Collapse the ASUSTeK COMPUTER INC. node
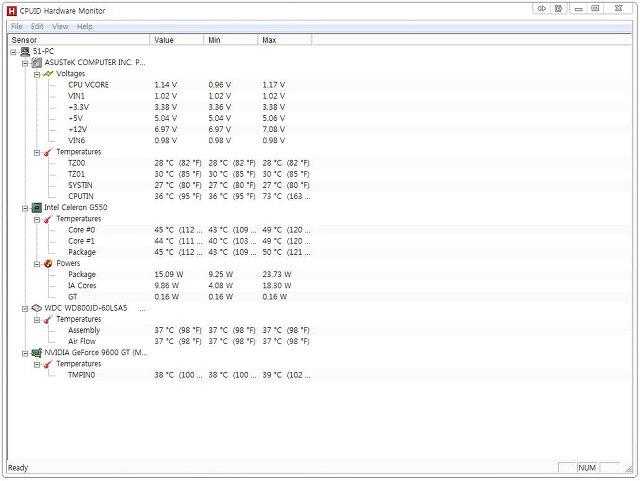Image resolution: width=640 pixels, height=481 pixels. 25,63
